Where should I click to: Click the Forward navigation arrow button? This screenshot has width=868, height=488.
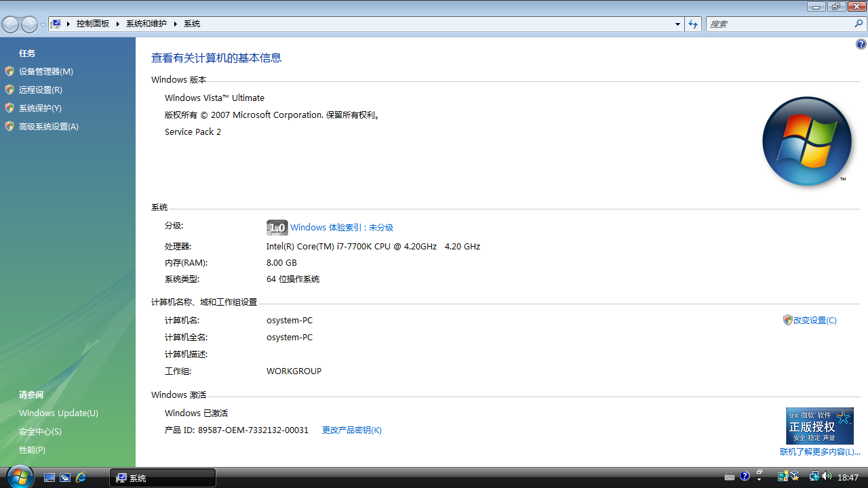[x=29, y=24]
